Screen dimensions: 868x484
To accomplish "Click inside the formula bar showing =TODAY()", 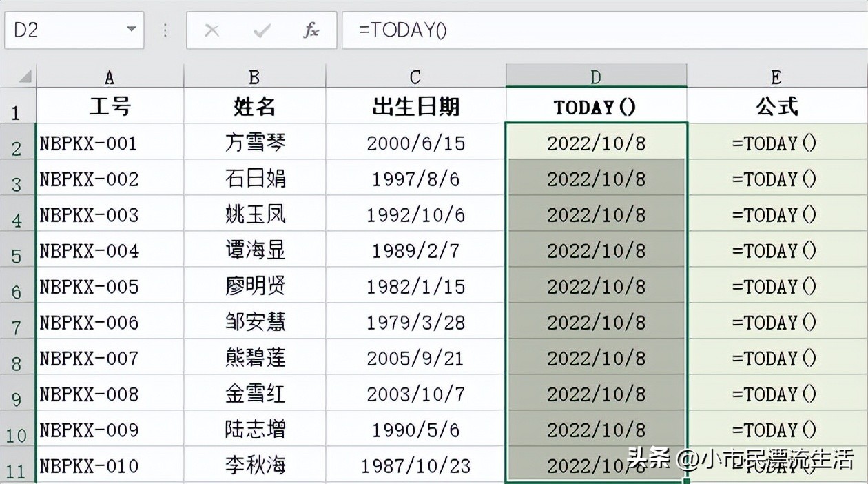I will (x=599, y=30).
